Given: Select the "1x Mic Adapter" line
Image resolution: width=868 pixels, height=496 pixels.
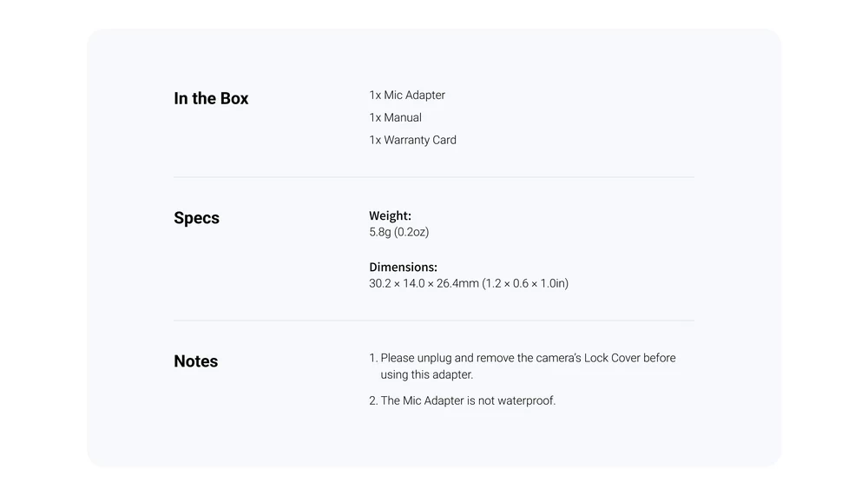Looking at the screenshot, I should click(x=407, y=96).
